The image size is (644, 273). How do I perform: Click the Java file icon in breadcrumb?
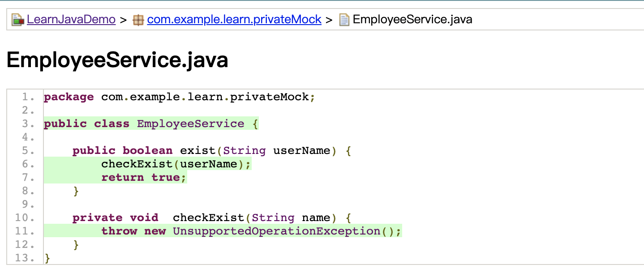(344, 20)
